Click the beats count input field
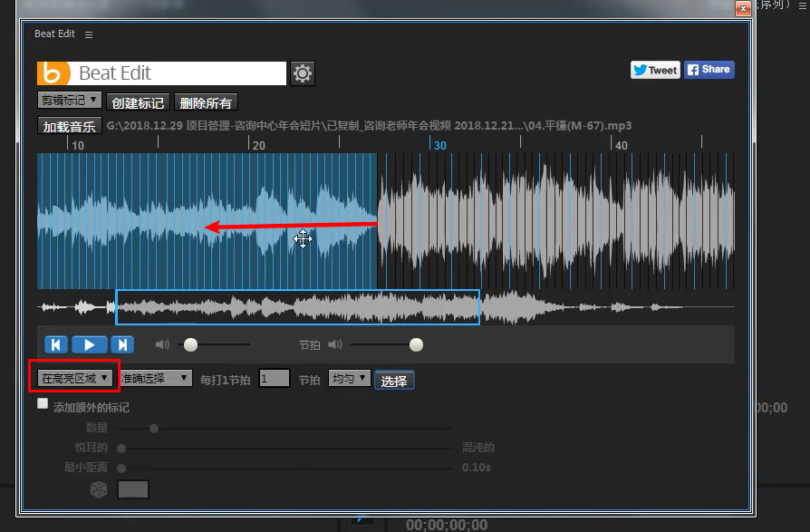810x532 pixels. [x=275, y=379]
